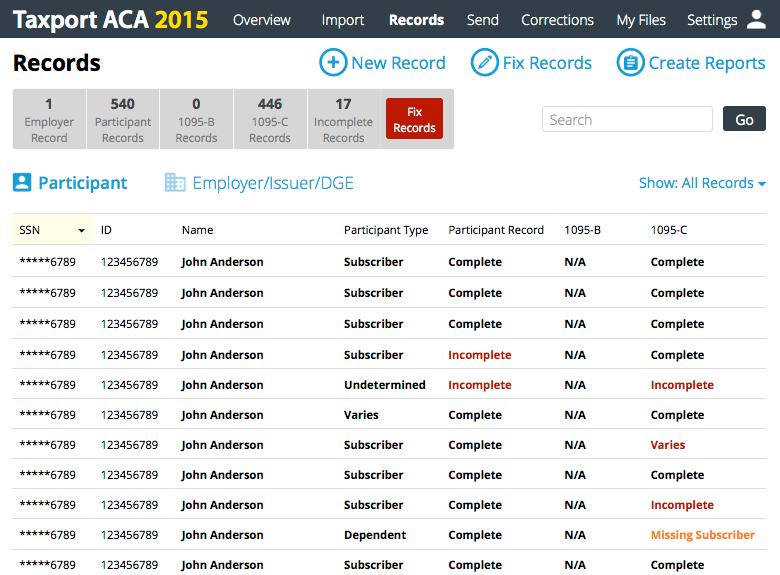Click N/A in the Dependent row

click(x=575, y=535)
